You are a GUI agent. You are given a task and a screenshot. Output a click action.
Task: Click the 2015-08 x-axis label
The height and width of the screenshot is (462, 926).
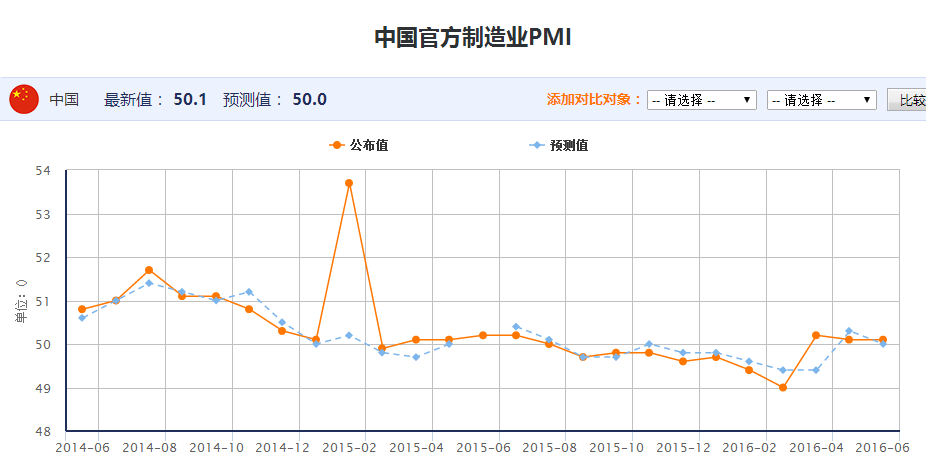tap(549, 449)
